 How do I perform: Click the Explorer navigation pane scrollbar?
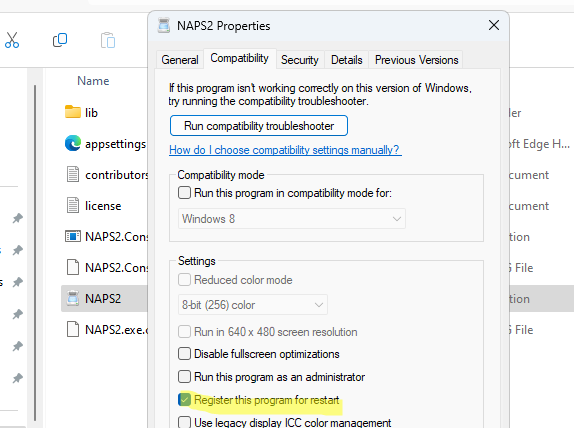[35, 253]
